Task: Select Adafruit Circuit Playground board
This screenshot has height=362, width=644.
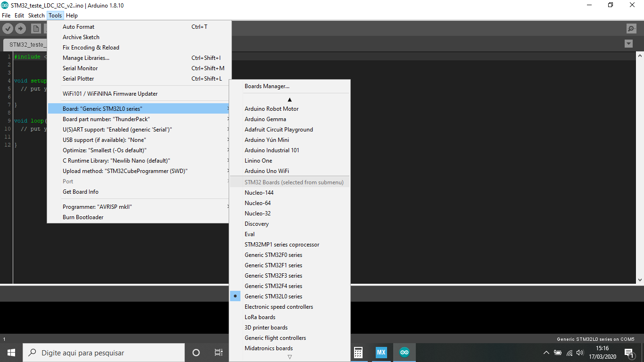Action: point(289,130)
